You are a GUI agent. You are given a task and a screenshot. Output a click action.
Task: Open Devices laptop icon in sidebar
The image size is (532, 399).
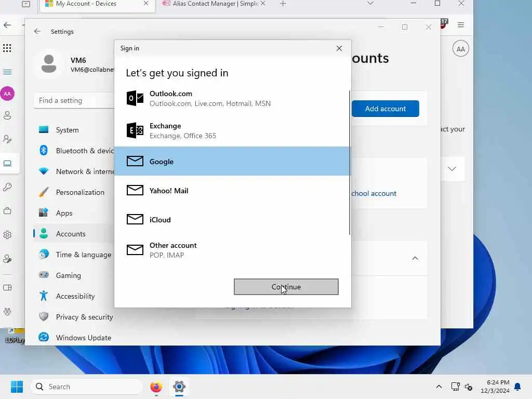pyautogui.click(x=7, y=163)
